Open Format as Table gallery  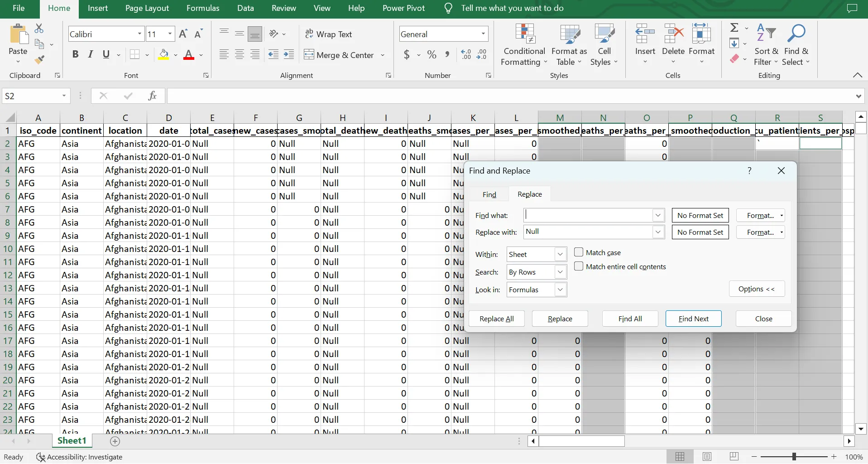tap(569, 45)
